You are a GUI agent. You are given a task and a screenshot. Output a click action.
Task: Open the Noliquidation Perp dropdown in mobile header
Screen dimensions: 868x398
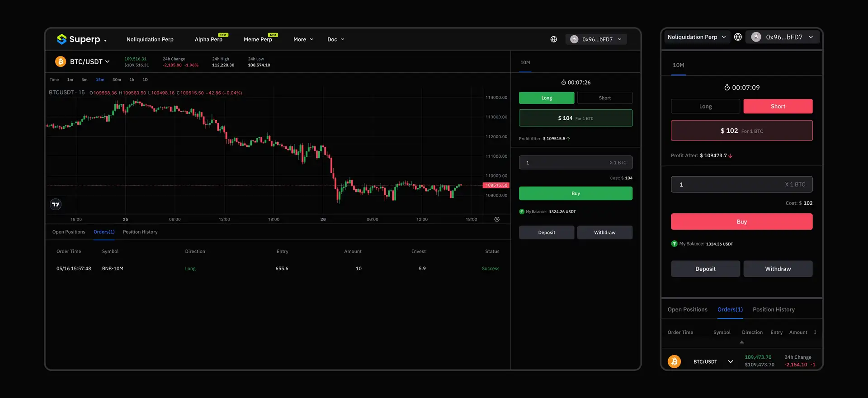697,37
